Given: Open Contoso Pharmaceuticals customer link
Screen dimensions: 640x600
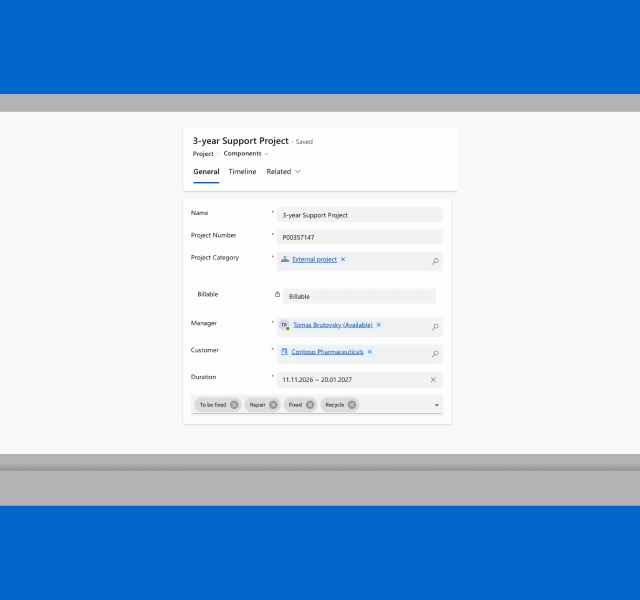Looking at the screenshot, I should [327, 352].
